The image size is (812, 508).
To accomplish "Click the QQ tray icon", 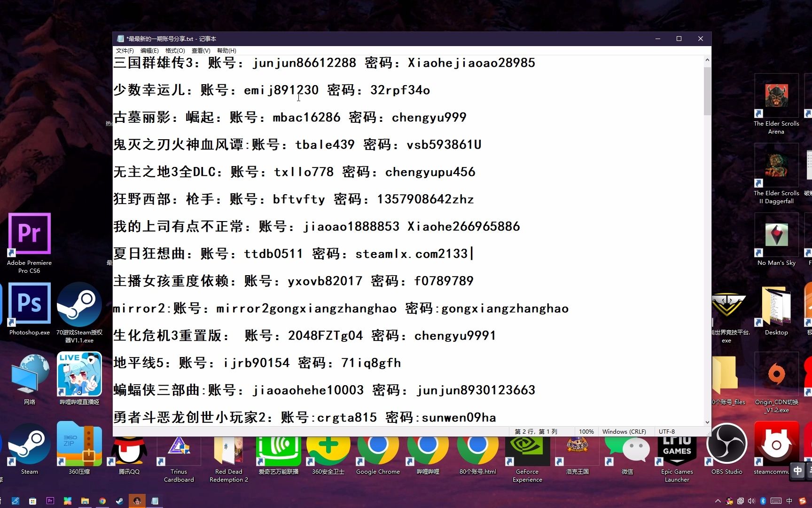I will [x=729, y=501].
